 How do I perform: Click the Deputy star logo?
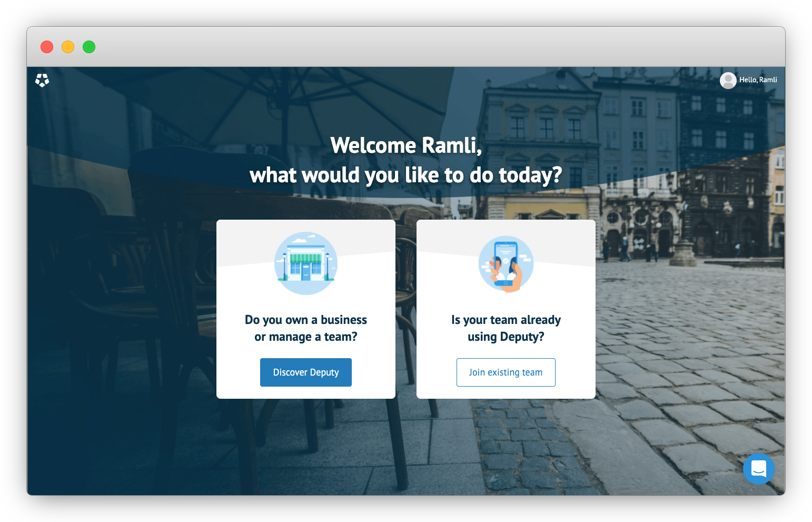tap(42, 80)
